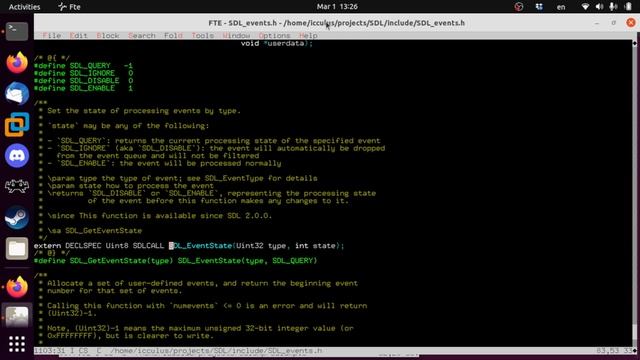640x360 pixels.
Task: Open the 'en' keyboard layout selector
Action: [561, 7]
